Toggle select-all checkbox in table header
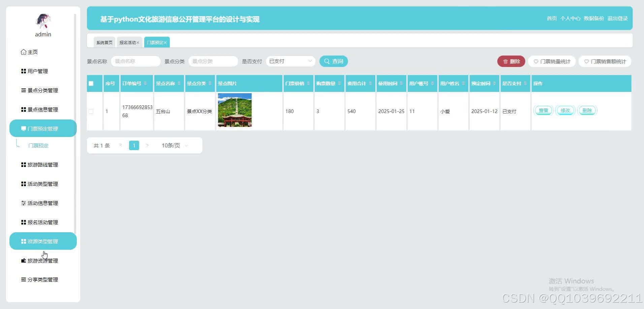 click(x=91, y=83)
